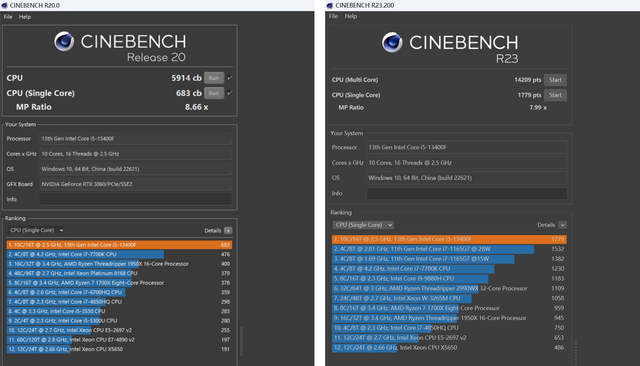Click the 5914 cb CPU score in R20
Image resolution: width=640 pixels, height=366 pixels.
click(186, 78)
